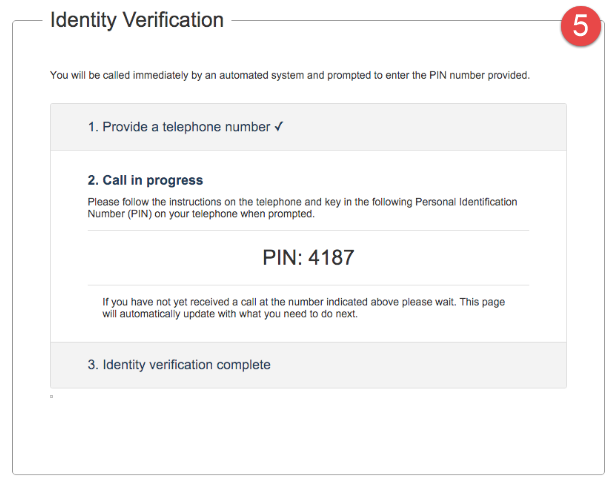Click the red step 5 badge

pyautogui.click(x=580, y=26)
